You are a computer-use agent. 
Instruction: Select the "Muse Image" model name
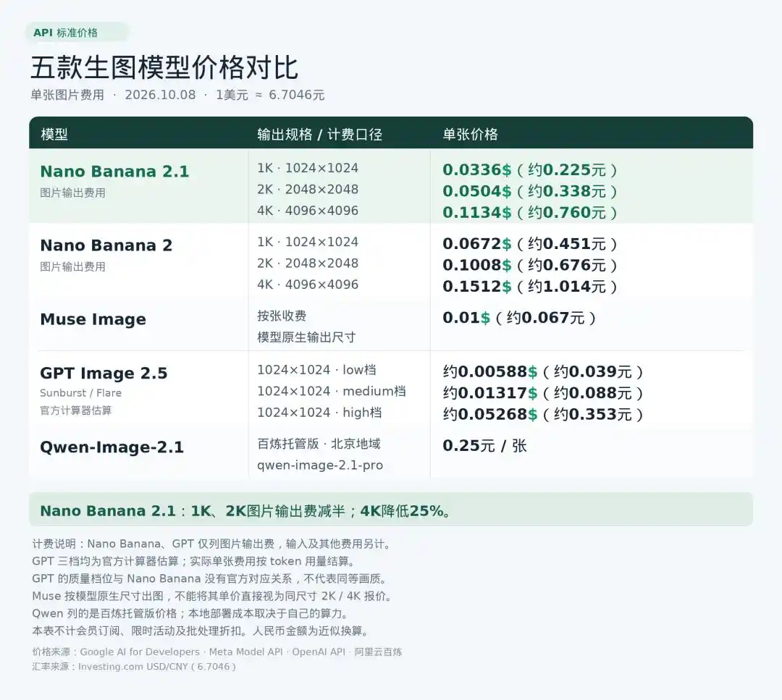[93, 319]
